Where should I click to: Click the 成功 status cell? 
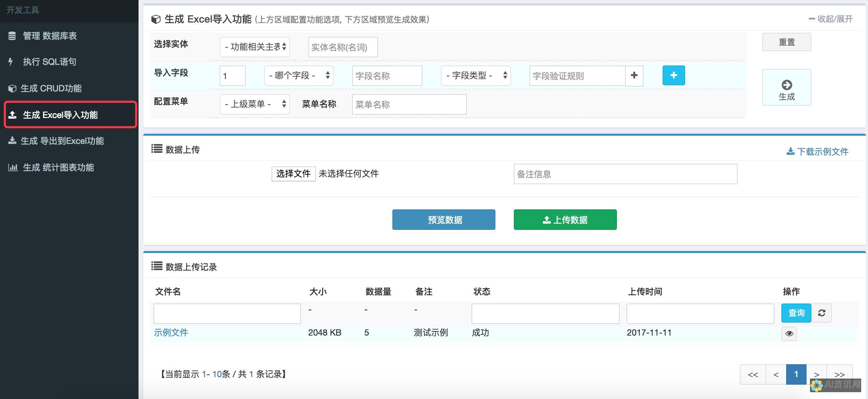pyautogui.click(x=480, y=332)
